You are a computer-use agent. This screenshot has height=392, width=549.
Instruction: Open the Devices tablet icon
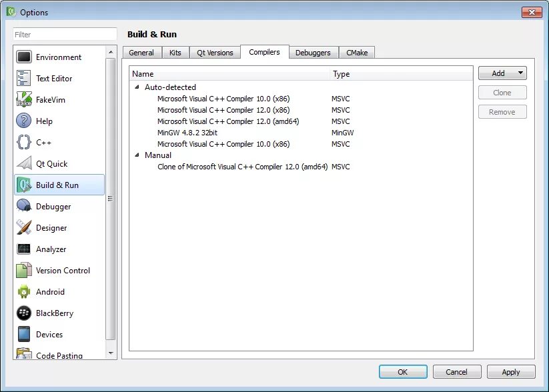coord(24,335)
